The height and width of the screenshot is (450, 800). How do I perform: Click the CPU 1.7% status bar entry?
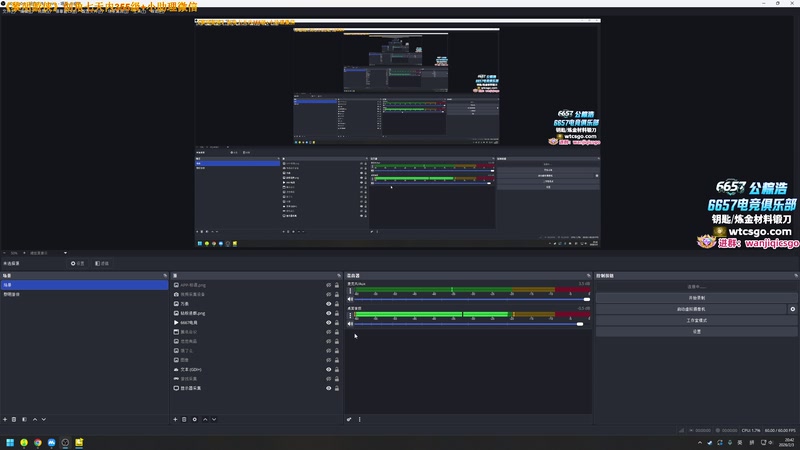[x=751, y=431]
